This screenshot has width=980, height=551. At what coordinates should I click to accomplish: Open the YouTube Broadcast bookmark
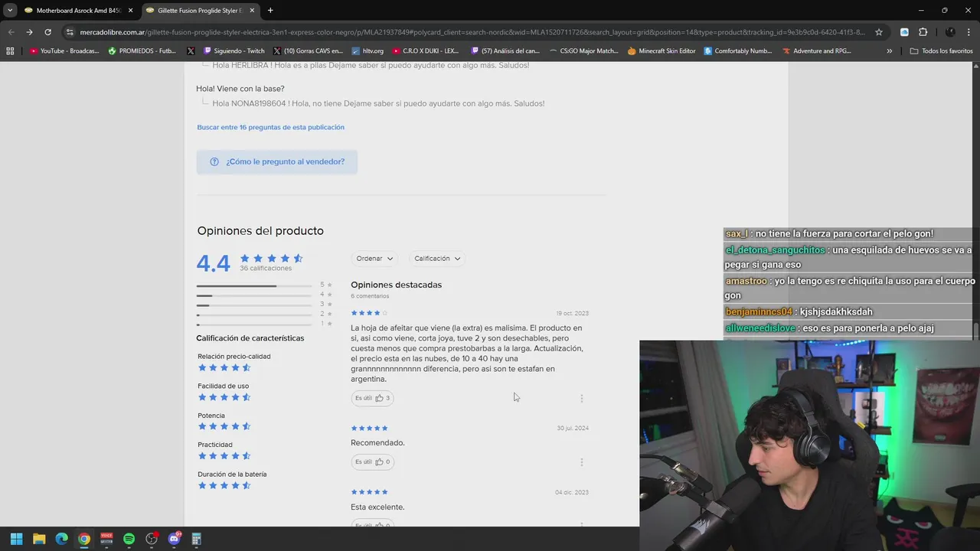tap(64, 51)
